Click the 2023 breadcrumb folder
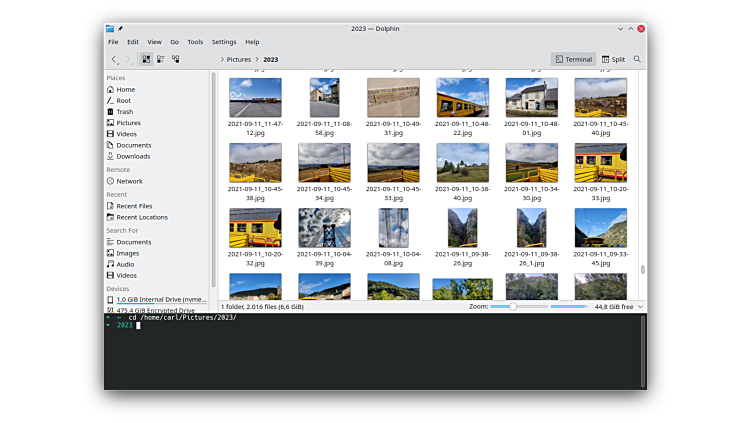Viewport: 752px width, 423px height. click(x=270, y=59)
